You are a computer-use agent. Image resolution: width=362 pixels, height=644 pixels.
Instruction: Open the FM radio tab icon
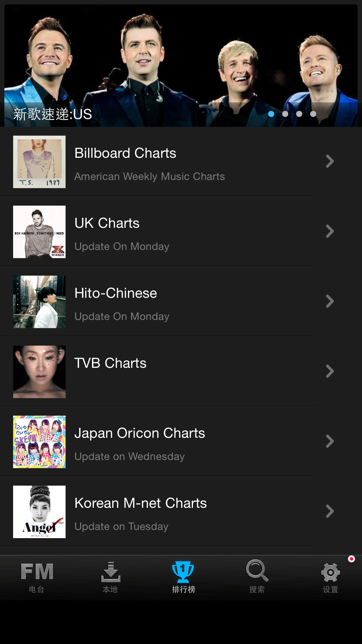[37, 572]
